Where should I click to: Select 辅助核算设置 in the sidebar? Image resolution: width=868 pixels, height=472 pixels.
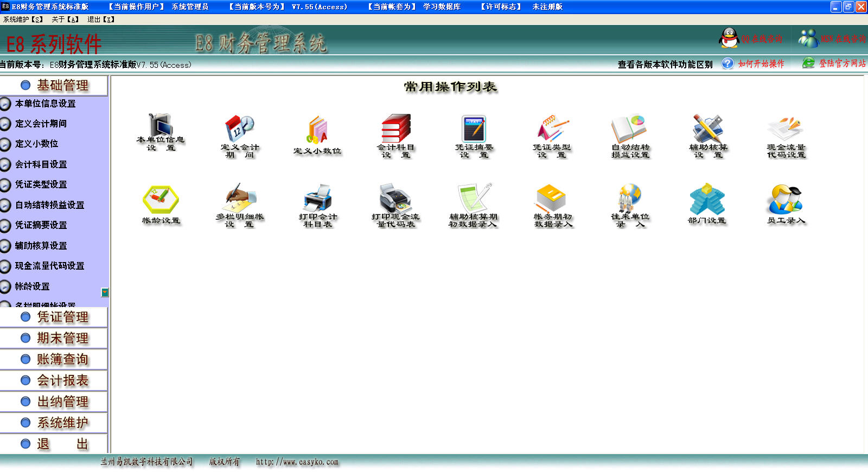41,246
